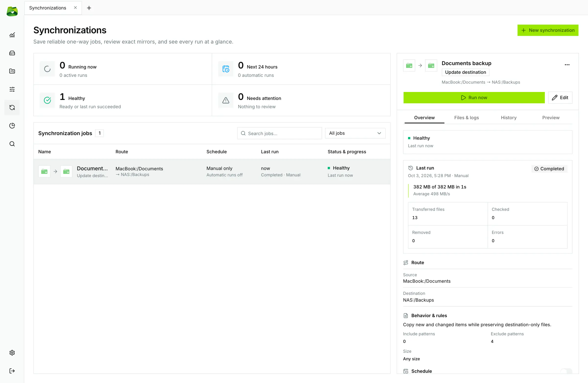Click the Status & progress column header
This screenshot has height=383, width=588.
point(347,152)
